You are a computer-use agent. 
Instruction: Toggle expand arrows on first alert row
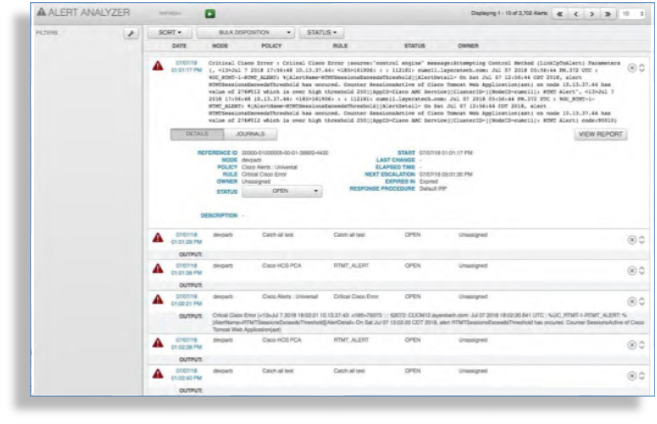(x=641, y=67)
